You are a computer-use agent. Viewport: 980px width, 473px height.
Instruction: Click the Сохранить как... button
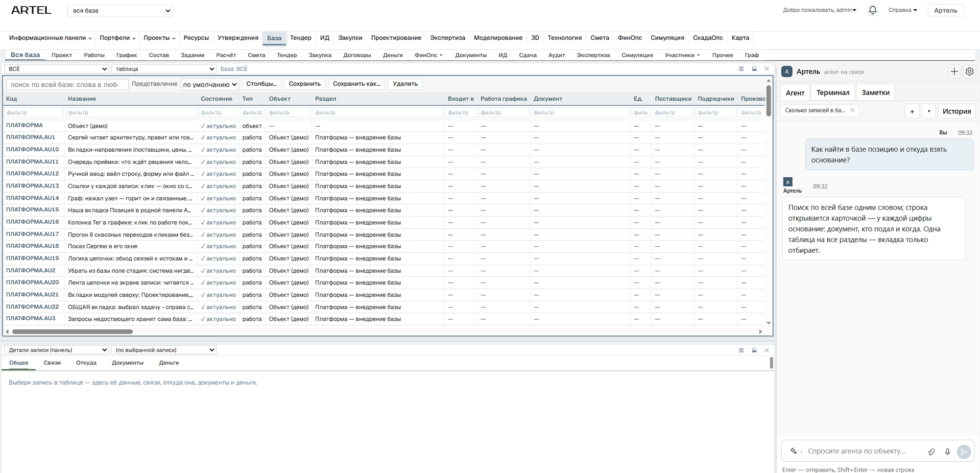pos(356,84)
